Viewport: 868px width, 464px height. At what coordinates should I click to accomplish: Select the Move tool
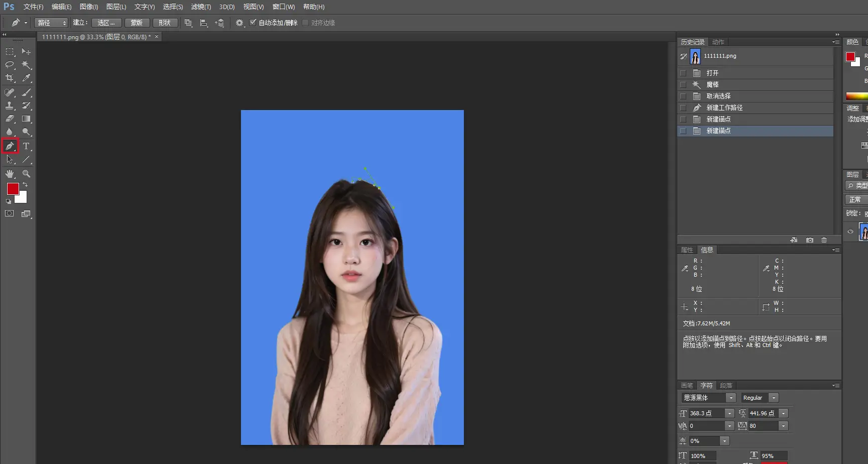coord(26,52)
